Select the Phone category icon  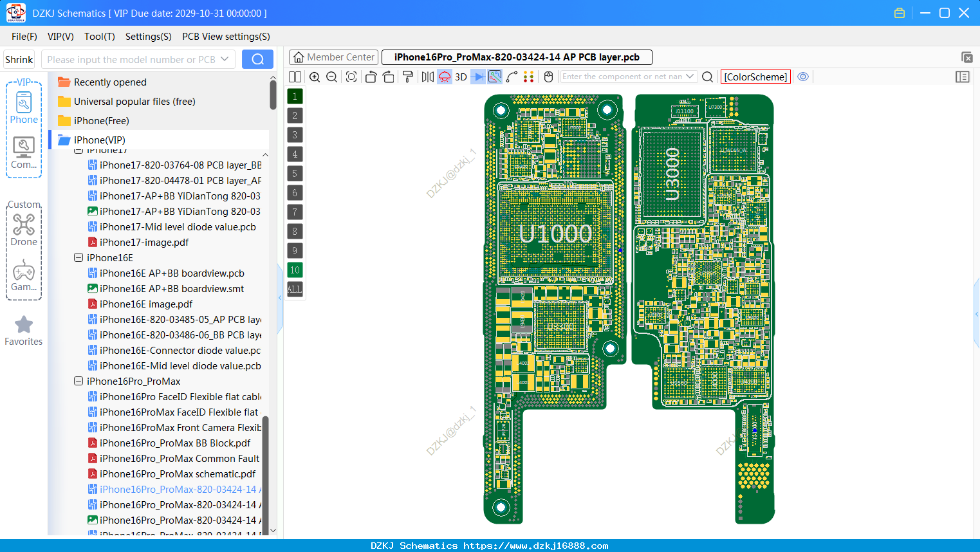[24, 107]
